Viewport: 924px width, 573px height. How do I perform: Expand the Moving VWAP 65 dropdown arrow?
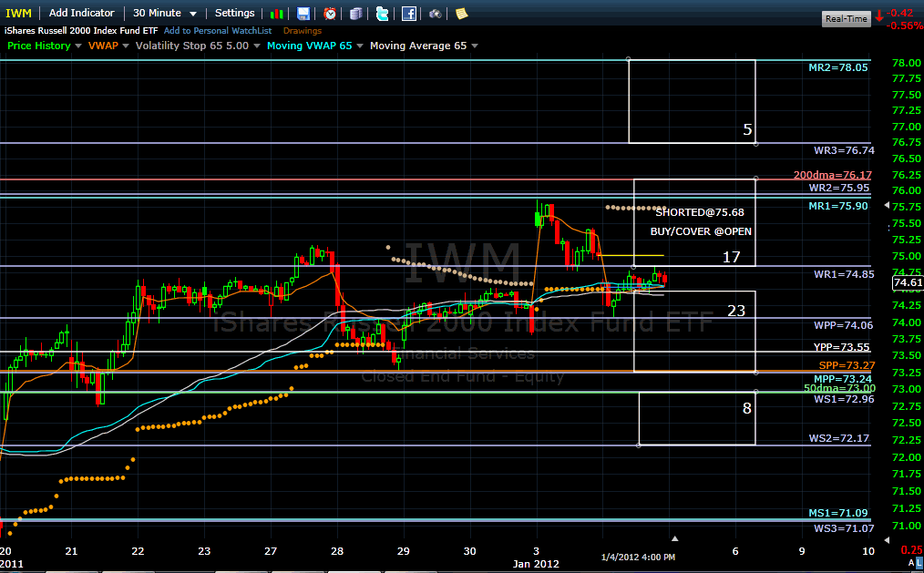pos(359,46)
